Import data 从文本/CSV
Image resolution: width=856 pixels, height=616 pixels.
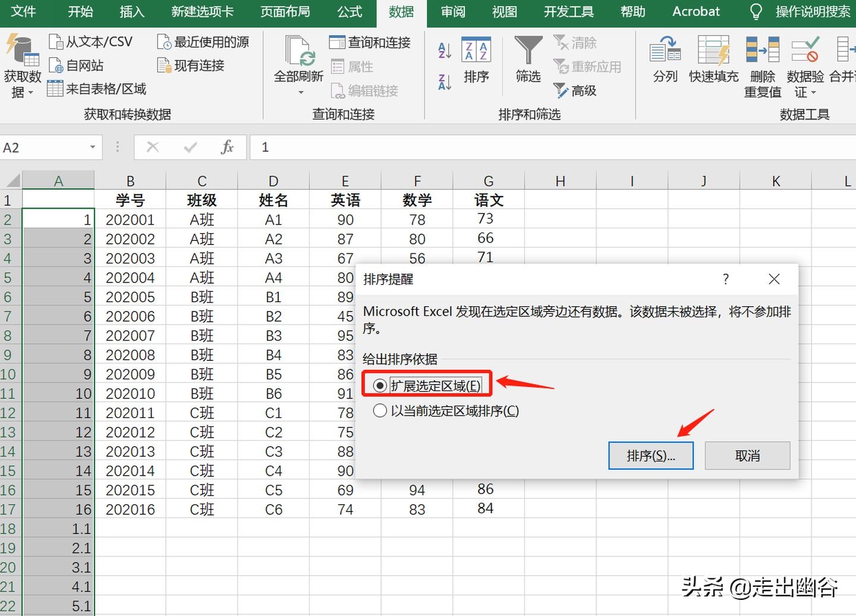91,42
